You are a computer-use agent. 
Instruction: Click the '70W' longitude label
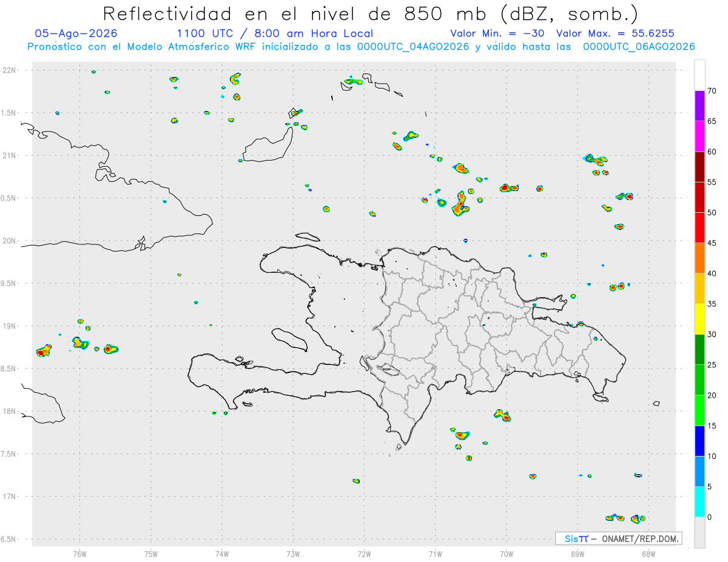click(x=506, y=554)
